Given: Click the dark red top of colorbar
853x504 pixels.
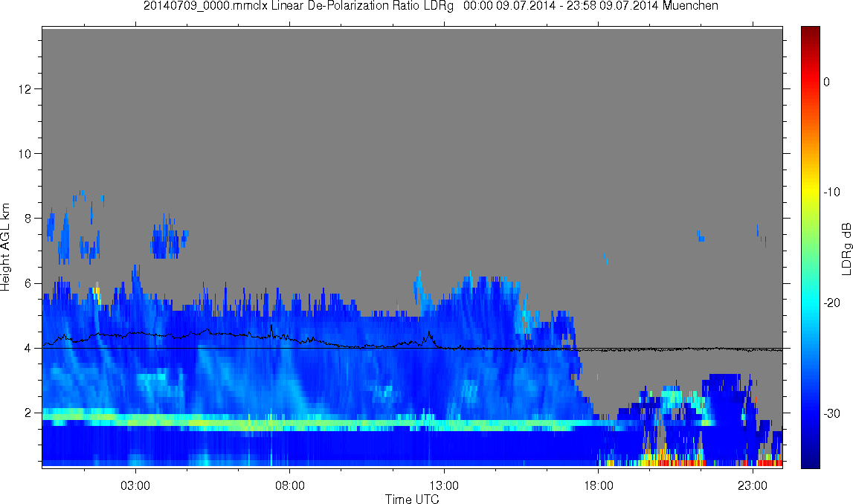Looking at the screenshot, I should 810,30.
